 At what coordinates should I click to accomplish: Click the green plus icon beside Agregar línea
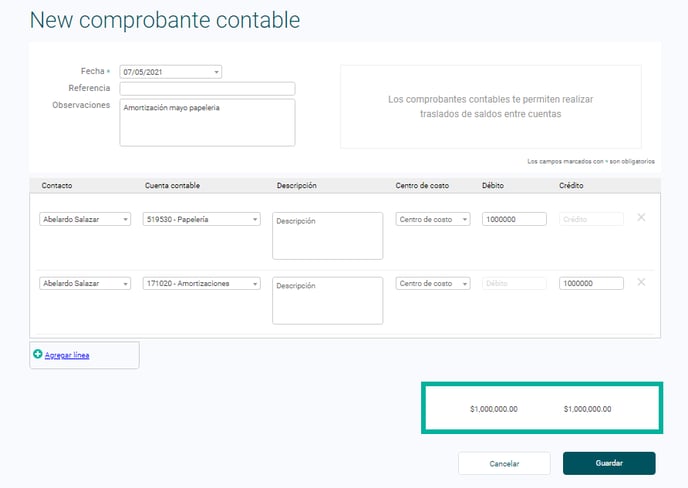38,354
